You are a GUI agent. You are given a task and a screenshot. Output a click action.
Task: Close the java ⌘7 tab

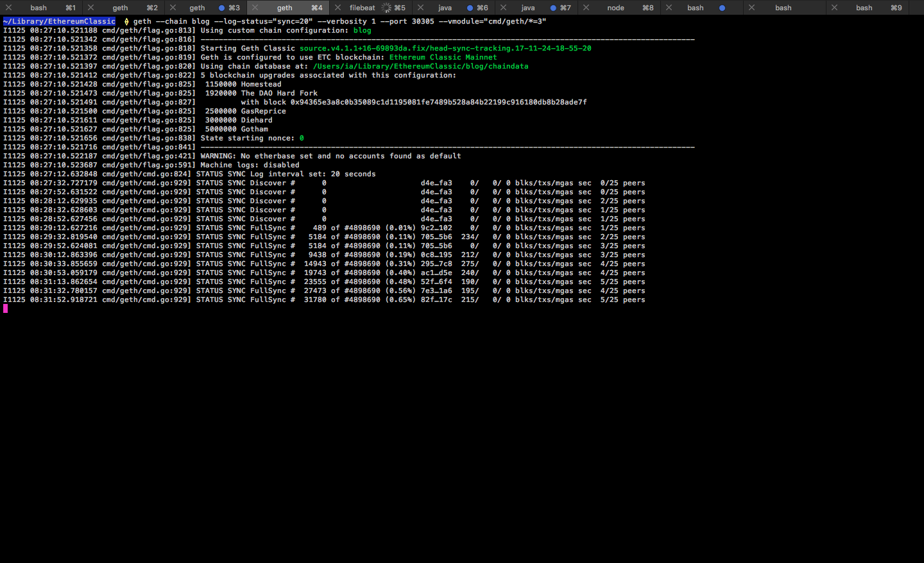click(x=503, y=8)
